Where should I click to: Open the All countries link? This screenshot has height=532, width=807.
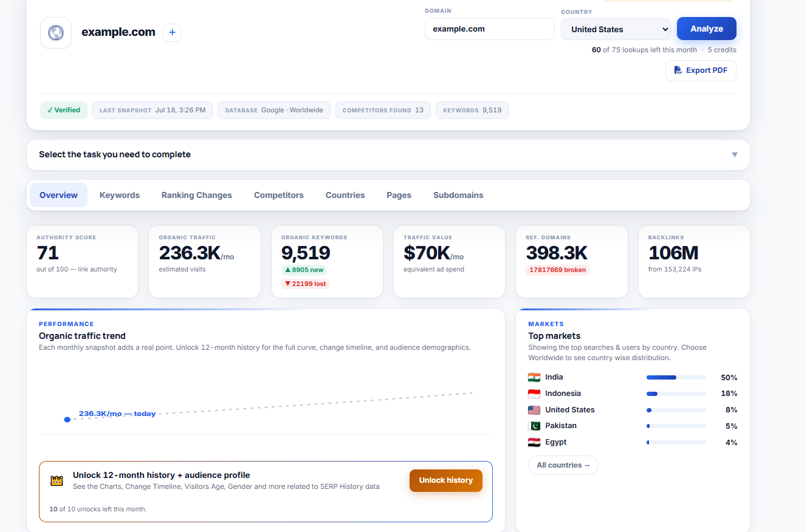563,465
